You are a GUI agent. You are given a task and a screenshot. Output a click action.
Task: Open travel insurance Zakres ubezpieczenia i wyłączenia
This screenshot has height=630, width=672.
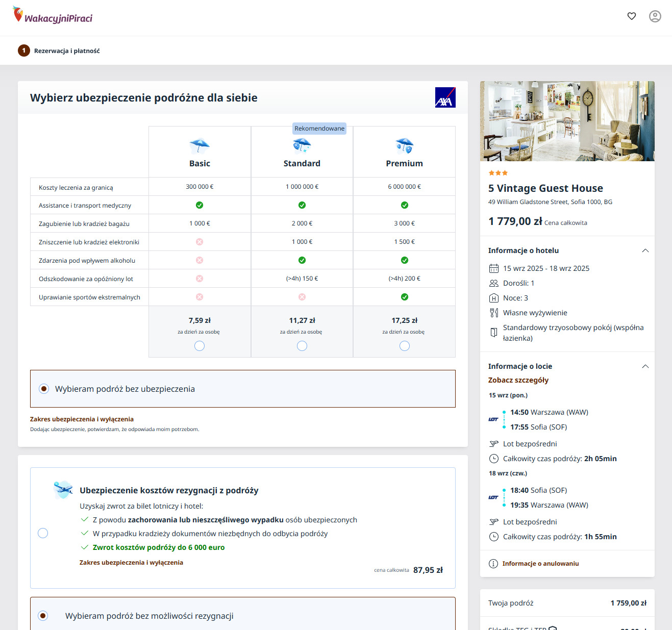tap(82, 419)
